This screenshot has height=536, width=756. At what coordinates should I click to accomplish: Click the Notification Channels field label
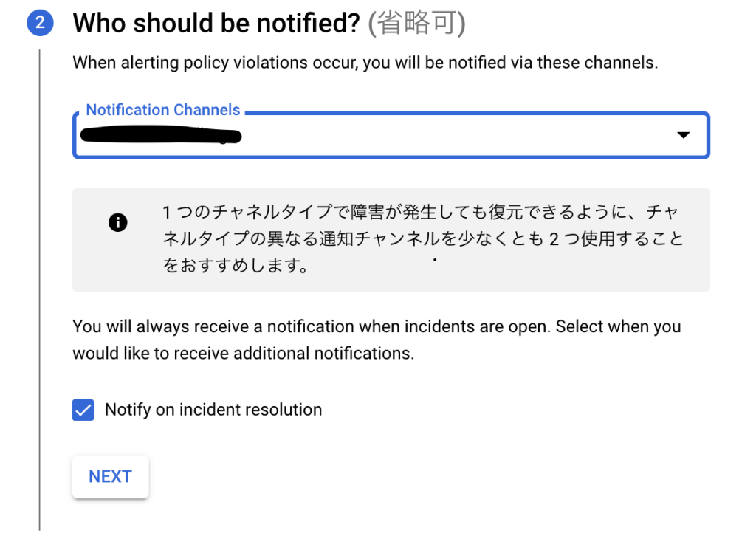(163, 110)
